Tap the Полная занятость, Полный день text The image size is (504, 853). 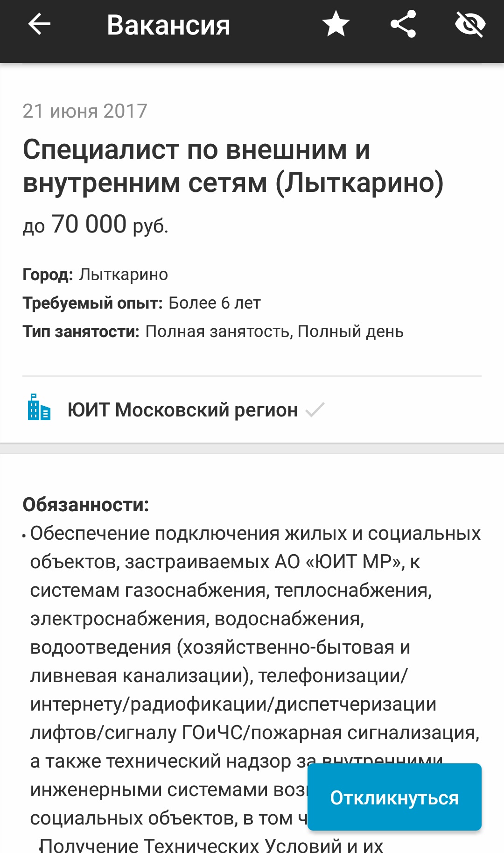pos(274,331)
